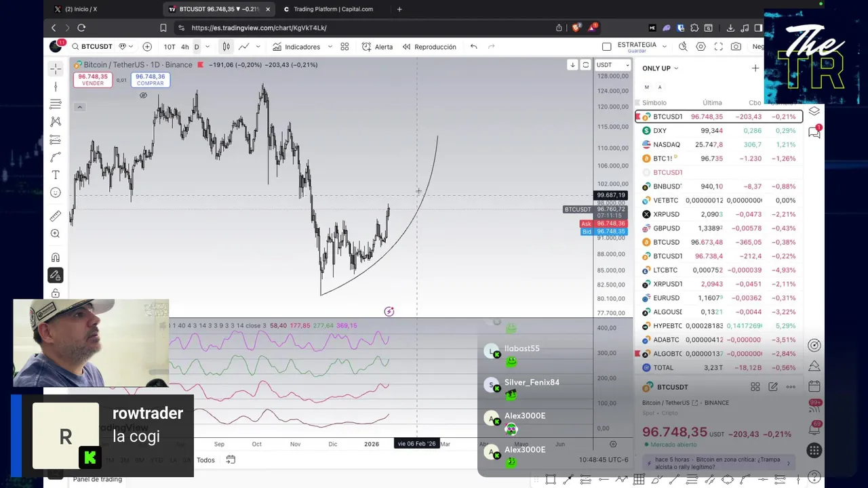Open the forecasting and measurement tool
The image size is (868, 488).
[x=56, y=140]
